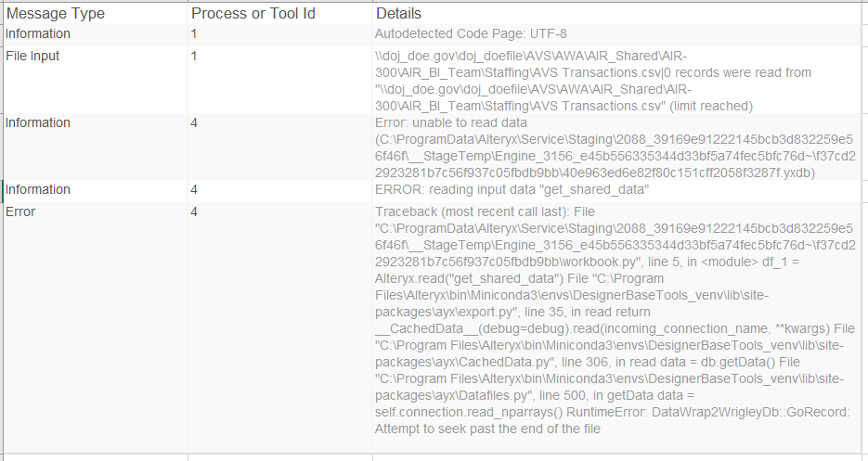Click the Message Type column header
Screen dimensions: 868x461
56,14
